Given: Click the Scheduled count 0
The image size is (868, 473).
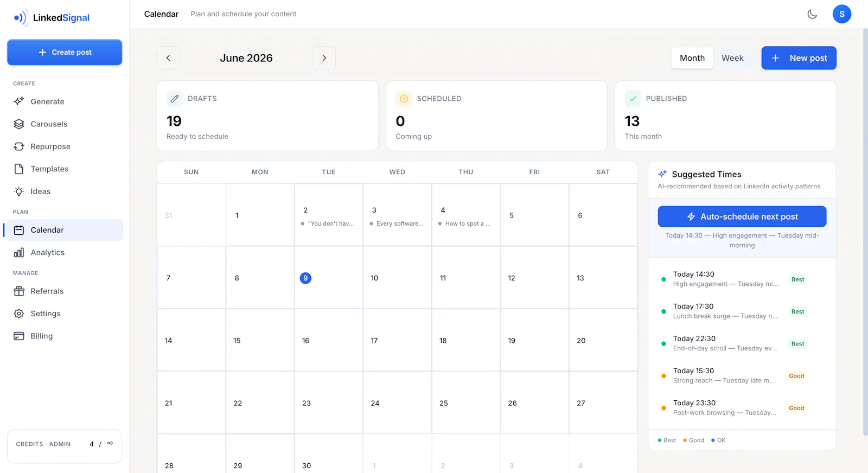Looking at the screenshot, I should coord(400,121).
